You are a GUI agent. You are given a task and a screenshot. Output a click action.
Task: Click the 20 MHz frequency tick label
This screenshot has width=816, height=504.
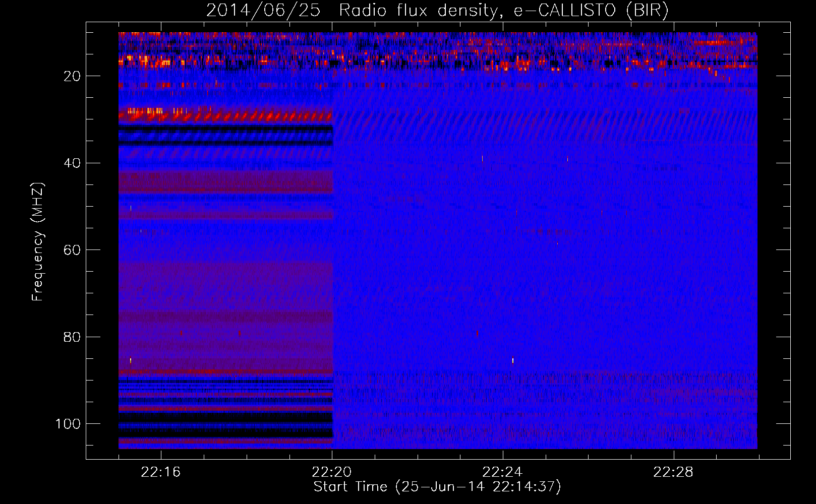[73, 76]
